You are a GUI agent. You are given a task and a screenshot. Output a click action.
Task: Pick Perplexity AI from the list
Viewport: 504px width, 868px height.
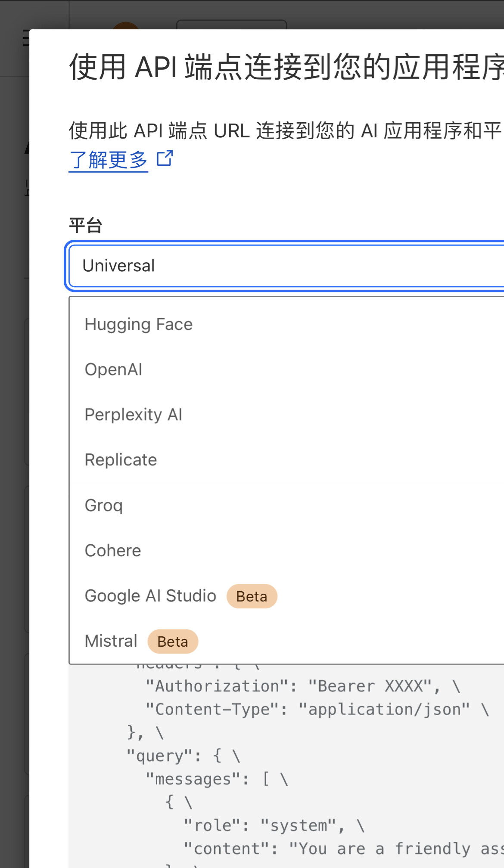click(286, 415)
